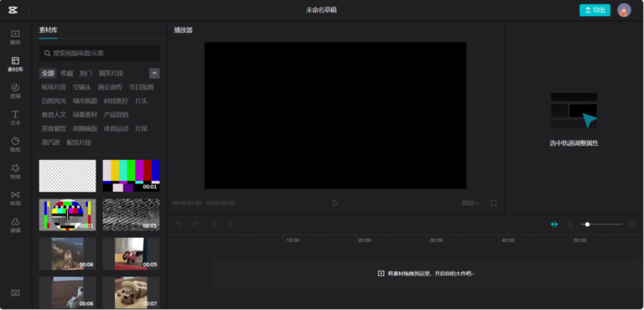Screen dimensions: 644x310
Task: Filter by 自然风光 category
Action: coord(54,101)
